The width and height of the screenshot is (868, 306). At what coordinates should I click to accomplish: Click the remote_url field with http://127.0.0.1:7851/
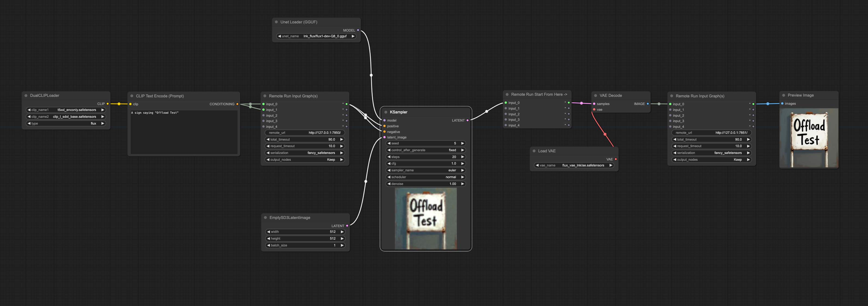(712, 132)
